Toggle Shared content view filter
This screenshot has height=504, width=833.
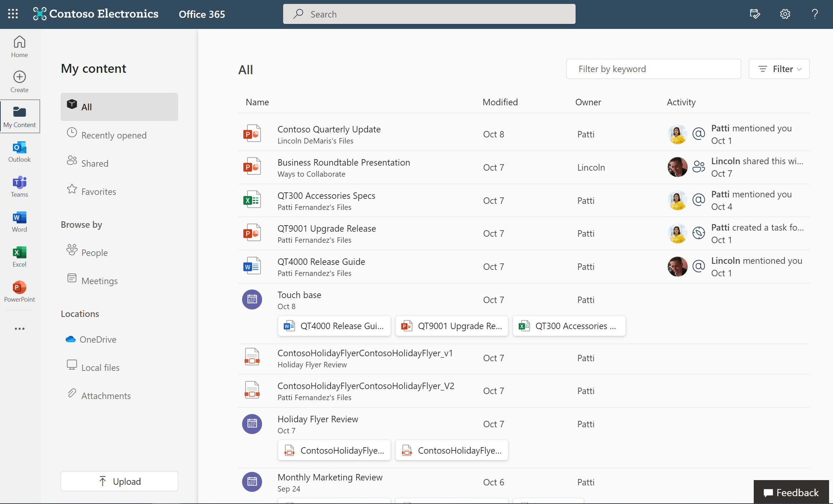[95, 162]
